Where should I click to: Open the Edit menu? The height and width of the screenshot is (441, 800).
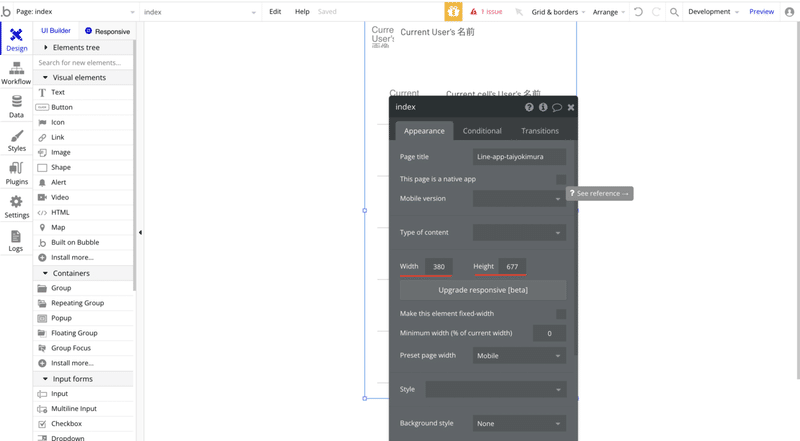pyautogui.click(x=275, y=11)
